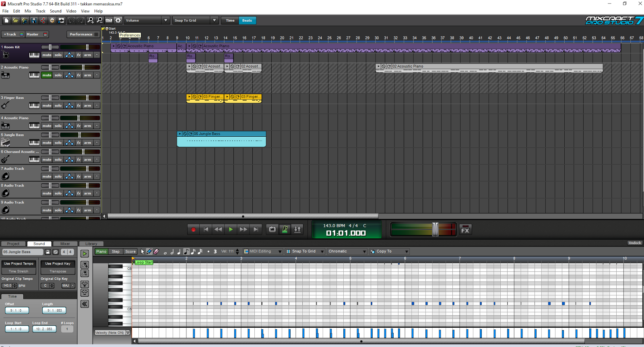The height and width of the screenshot is (347, 644).
Task: Rewind to the project start
Action: (x=206, y=229)
